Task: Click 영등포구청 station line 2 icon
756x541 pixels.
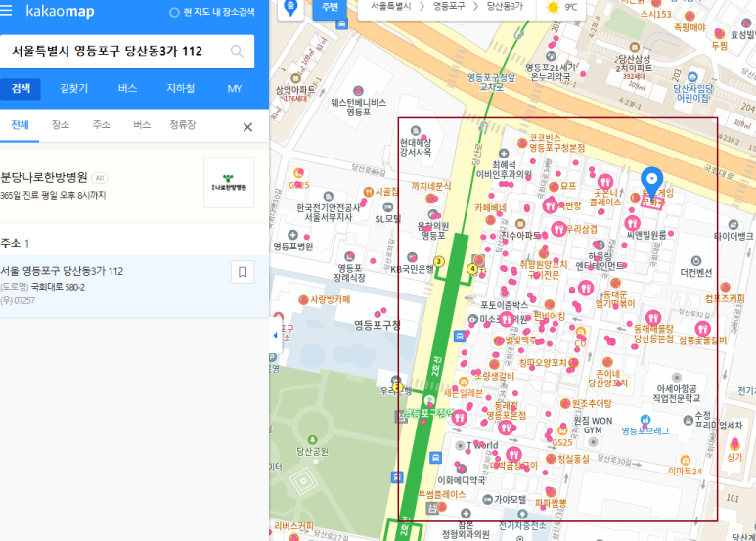Action: pyautogui.click(x=429, y=400)
